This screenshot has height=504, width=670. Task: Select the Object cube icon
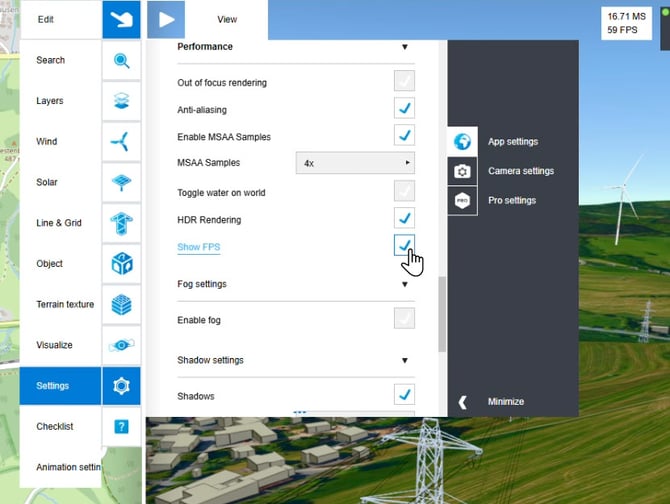pos(122,264)
